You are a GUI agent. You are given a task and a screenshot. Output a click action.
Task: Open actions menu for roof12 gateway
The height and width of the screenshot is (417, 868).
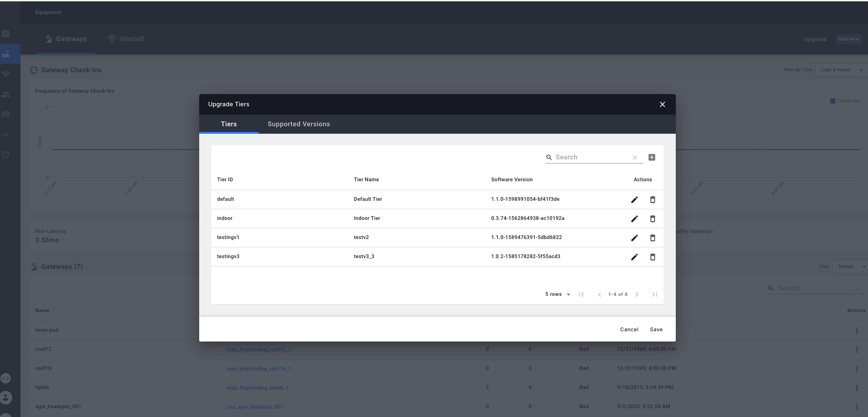pos(856,349)
